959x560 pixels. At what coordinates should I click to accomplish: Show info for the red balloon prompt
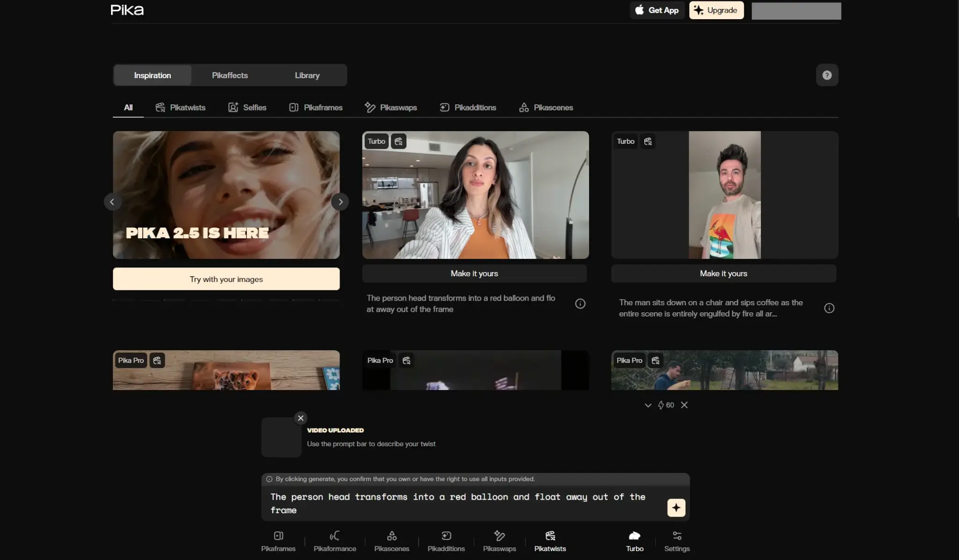coord(580,303)
